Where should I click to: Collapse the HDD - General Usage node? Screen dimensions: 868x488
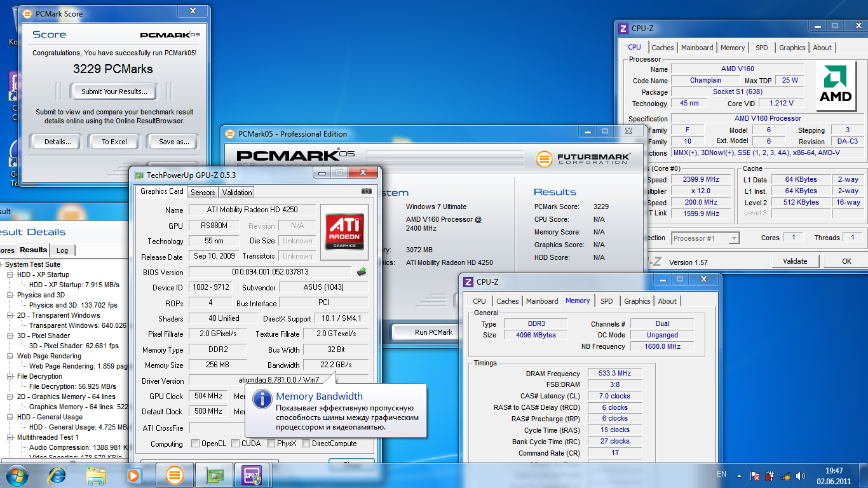(11, 417)
